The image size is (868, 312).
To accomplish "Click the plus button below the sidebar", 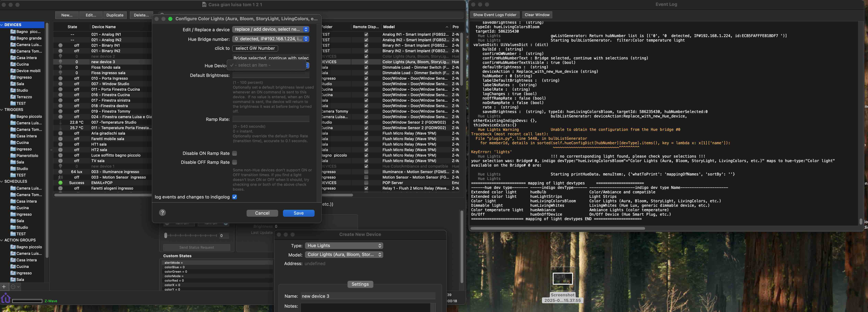I will click(x=4, y=287).
